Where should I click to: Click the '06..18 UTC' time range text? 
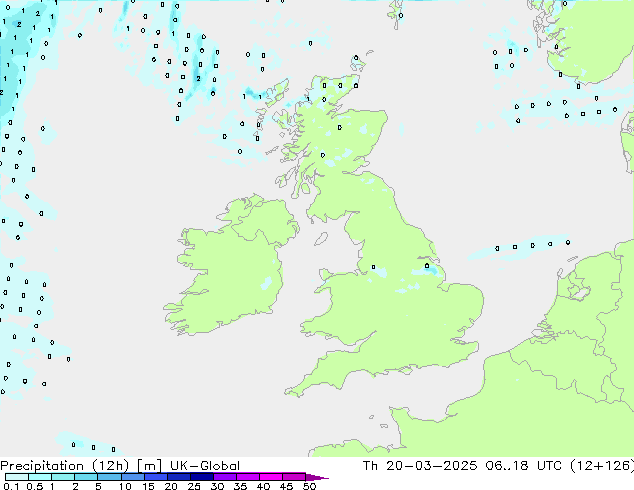pyautogui.click(x=524, y=466)
